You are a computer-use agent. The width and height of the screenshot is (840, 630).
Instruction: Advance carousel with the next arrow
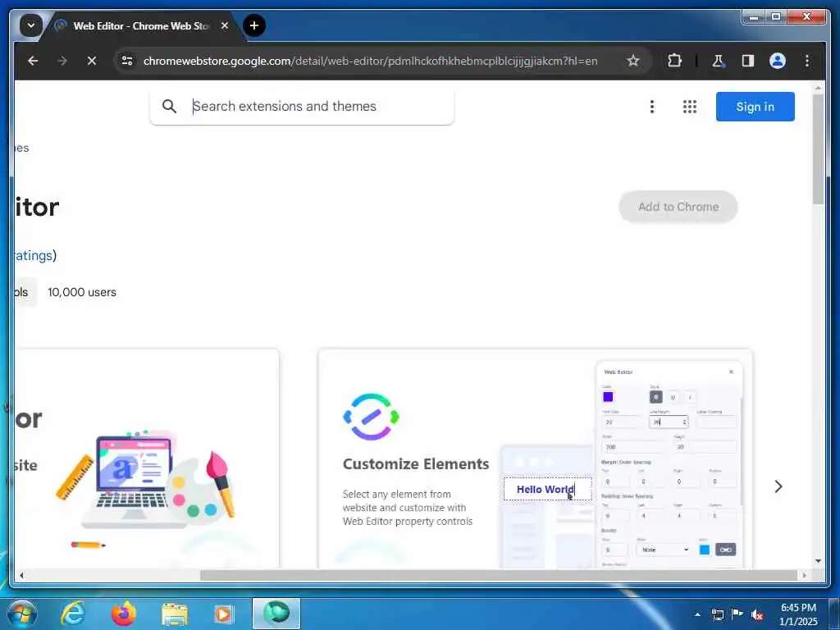coord(778,486)
